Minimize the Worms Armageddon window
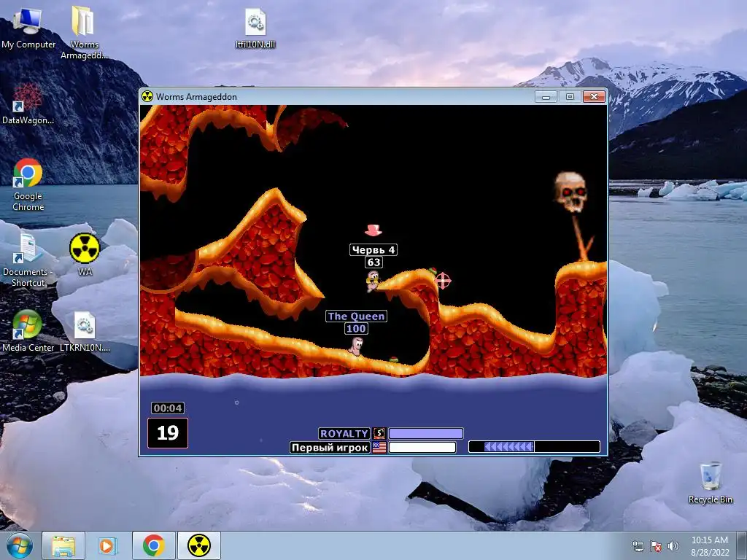Screen dimensions: 747x560 point(546,97)
